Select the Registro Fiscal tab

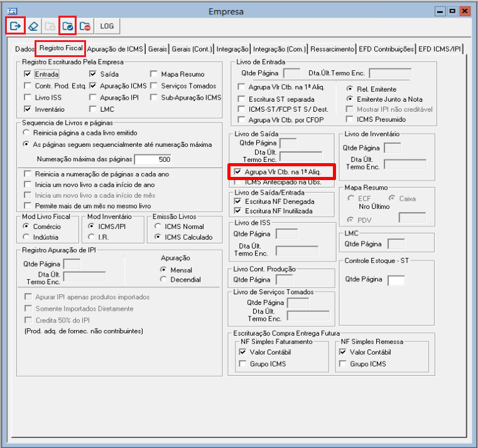(x=61, y=48)
